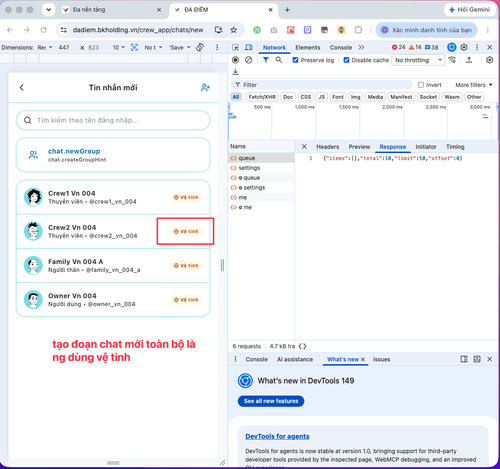Open Network panel settings gear
Image resolution: width=500 pixels, height=469 pixels.
[489, 60]
